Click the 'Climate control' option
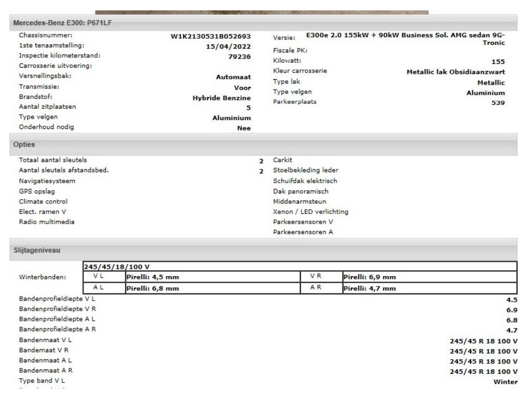532x399 pixels. click(x=43, y=202)
